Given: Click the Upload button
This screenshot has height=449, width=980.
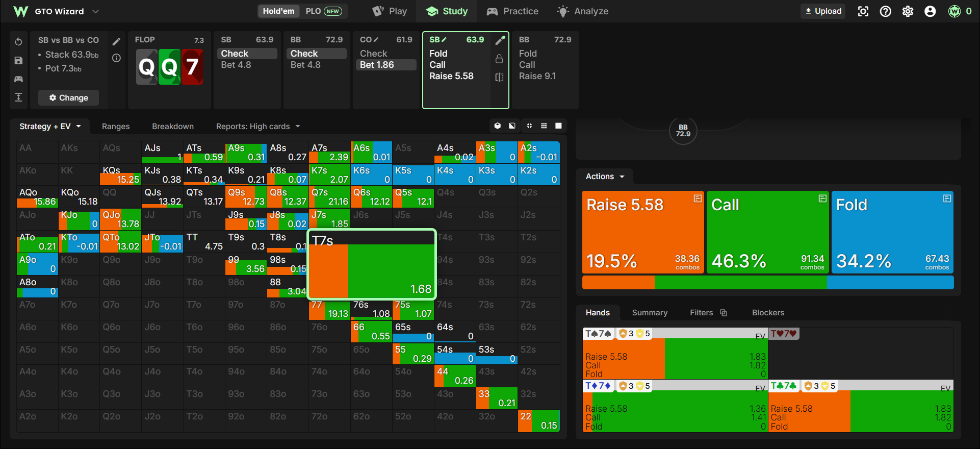Looking at the screenshot, I should [x=823, y=11].
